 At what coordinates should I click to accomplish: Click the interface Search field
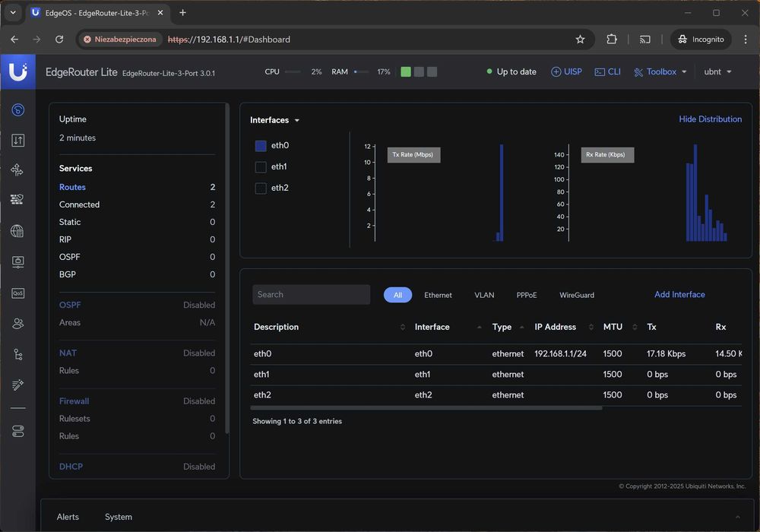point(311,295)
